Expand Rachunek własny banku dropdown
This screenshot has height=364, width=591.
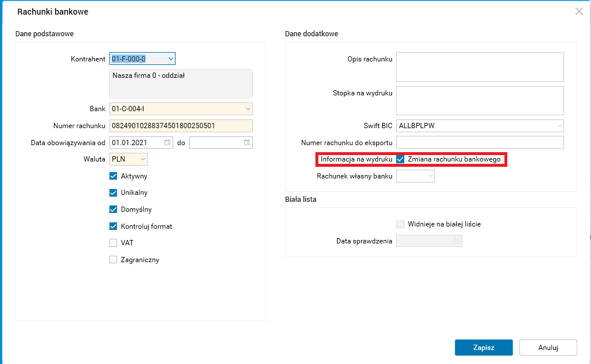pos(430,176)
